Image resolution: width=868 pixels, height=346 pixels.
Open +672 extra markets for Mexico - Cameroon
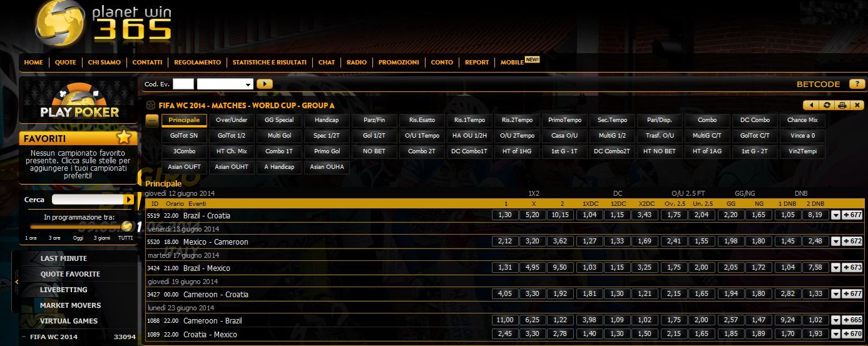tap(853, 242)
